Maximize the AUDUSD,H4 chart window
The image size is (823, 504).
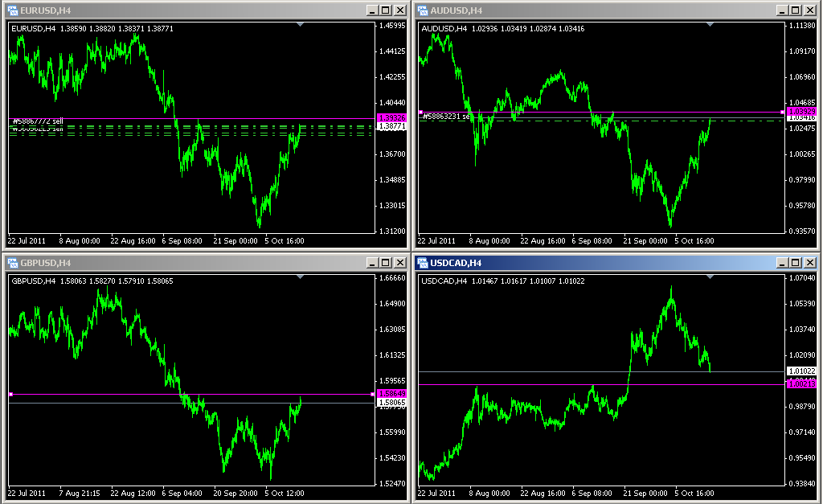[x=796, y=10]
